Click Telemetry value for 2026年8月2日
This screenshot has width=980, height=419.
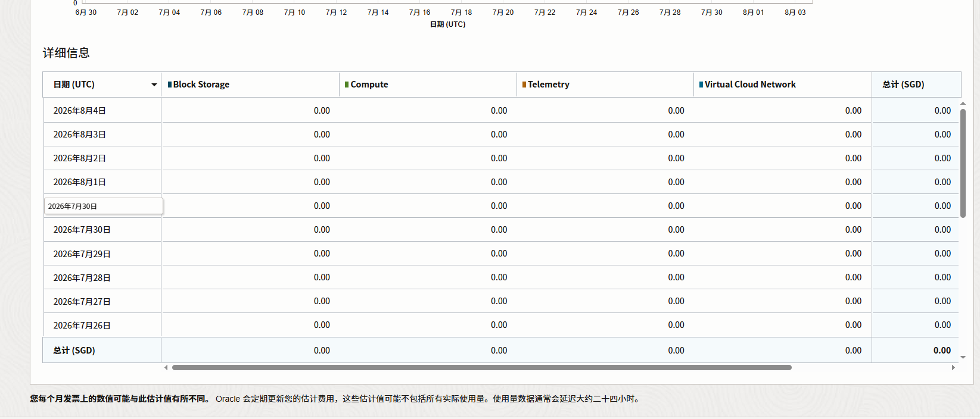click(x=676, y=158)
